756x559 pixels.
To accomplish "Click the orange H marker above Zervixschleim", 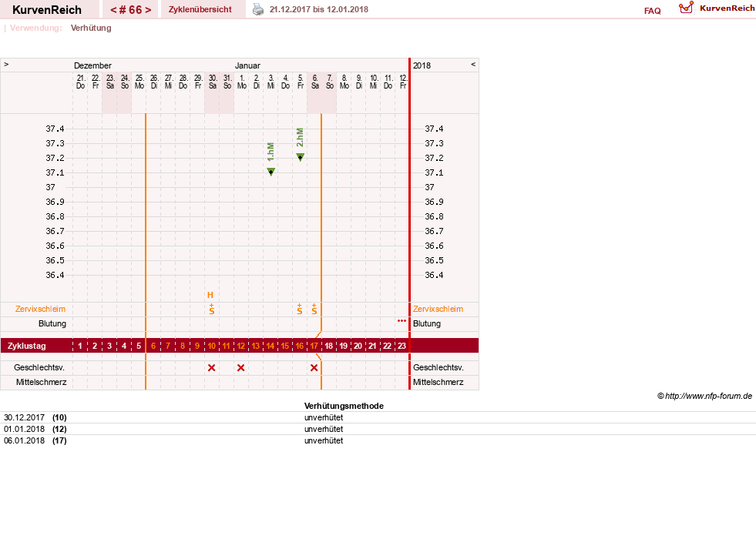I will pos(210,295).
